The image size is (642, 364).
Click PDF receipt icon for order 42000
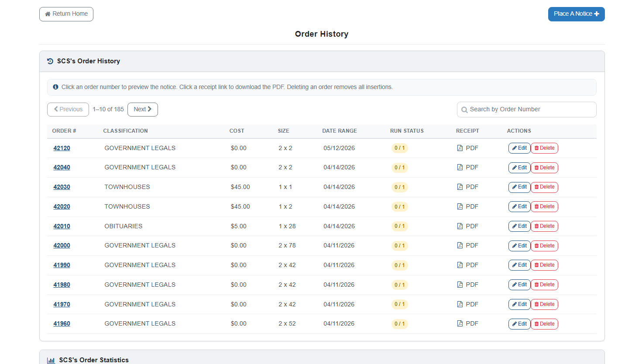coord(460,245)
